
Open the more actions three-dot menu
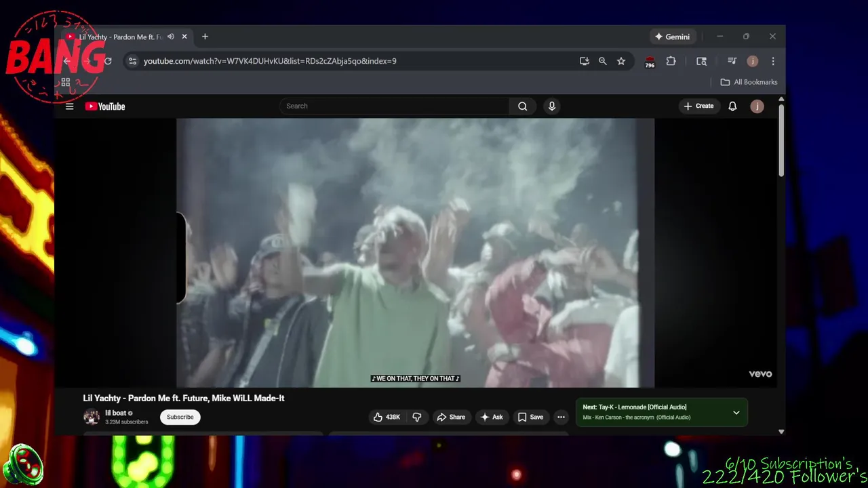(561, 417)
